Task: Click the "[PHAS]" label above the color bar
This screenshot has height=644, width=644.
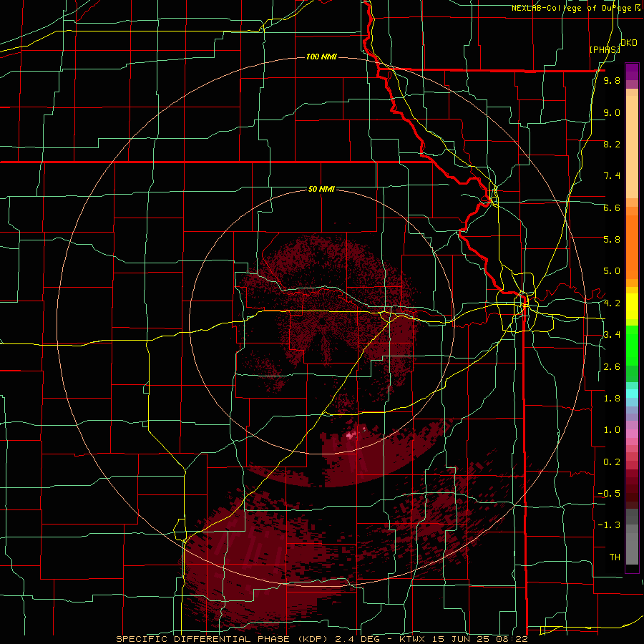Action: tap(605, 49)
